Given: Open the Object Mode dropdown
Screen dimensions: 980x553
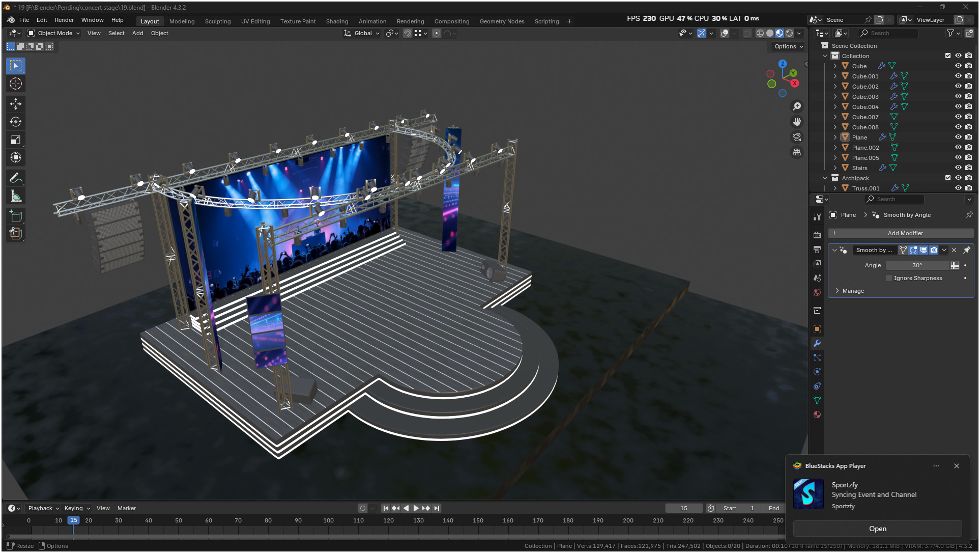Looking at the screenshot, I should [x=54, y=33].
